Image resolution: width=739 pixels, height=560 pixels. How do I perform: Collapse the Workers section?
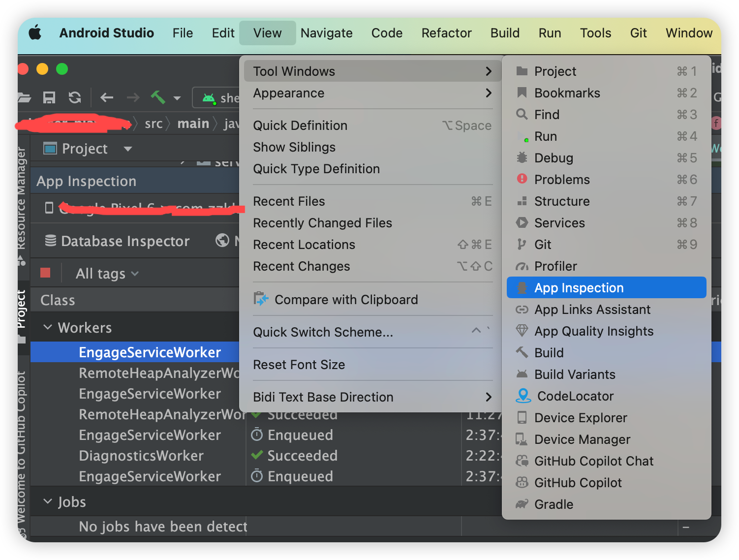click(x=48, y=327)
